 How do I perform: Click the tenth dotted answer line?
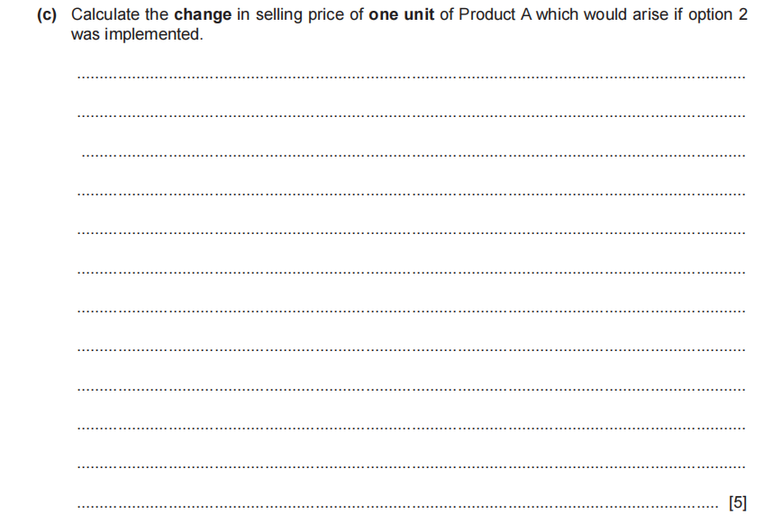pyautogui.click(x=412, y=428)
